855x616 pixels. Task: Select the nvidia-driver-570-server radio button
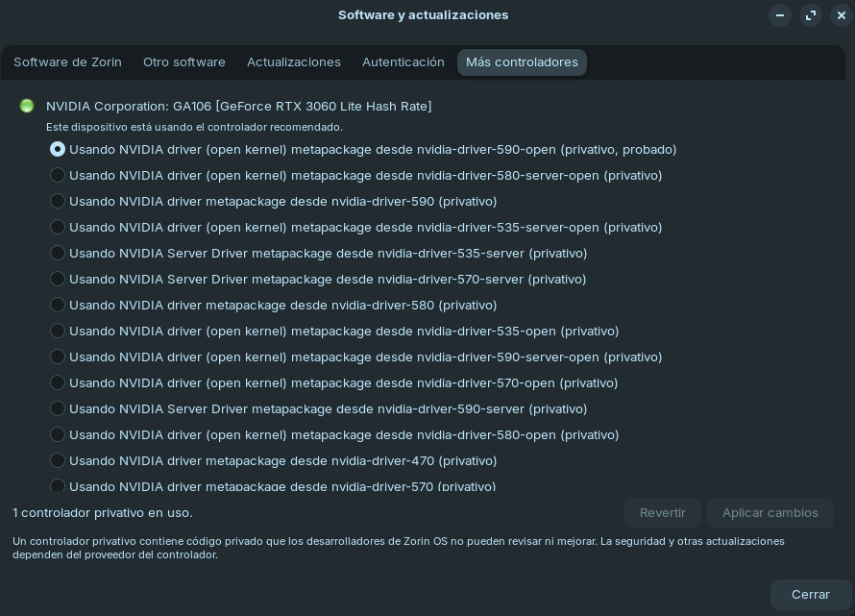58,280
